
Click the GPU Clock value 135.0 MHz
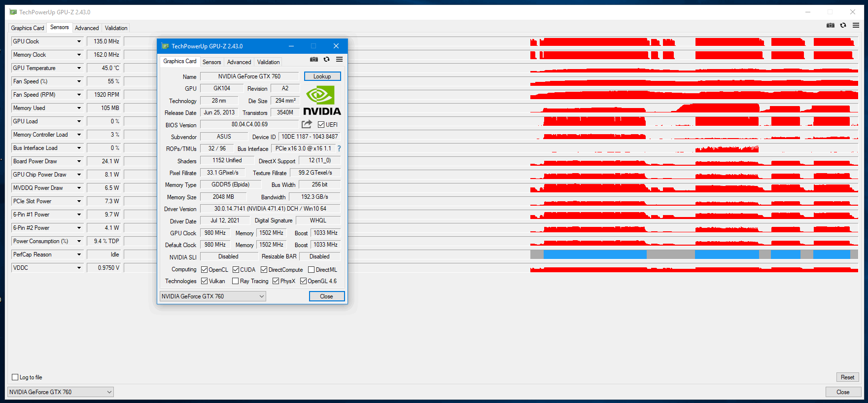click(104, 41)
